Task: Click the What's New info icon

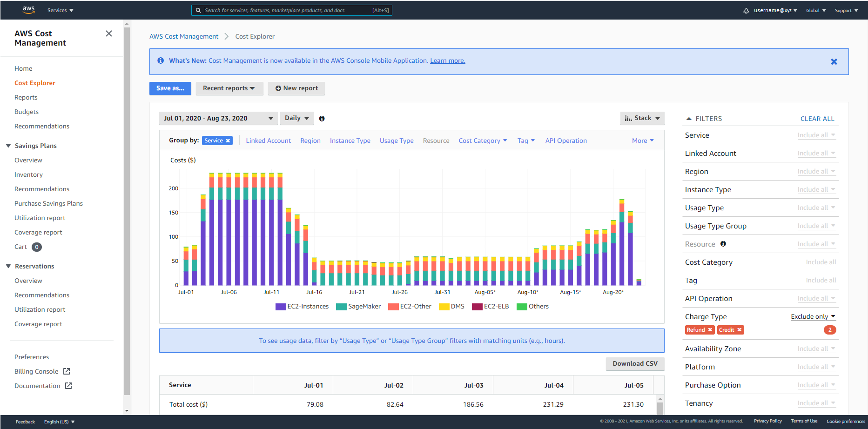Action: point(161,60)
